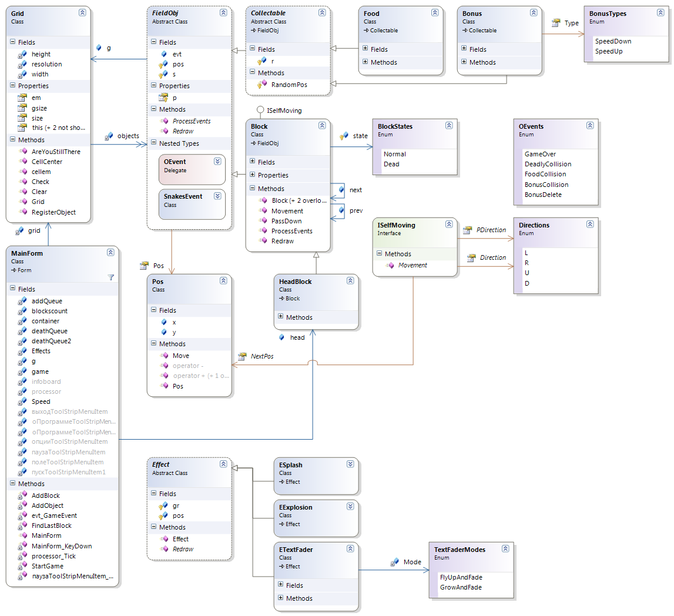Collapse the TextFaderModes enum chevron
674x616 pixels.
pos(505,549)
